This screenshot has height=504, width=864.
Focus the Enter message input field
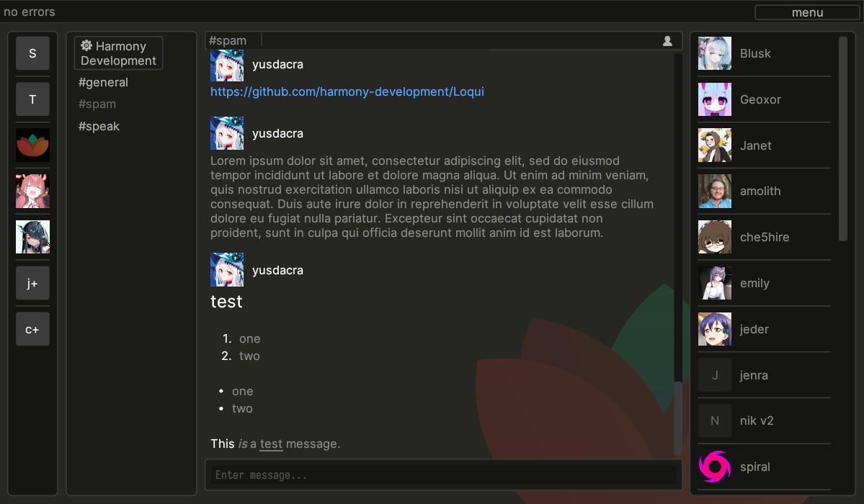point(444,474)
